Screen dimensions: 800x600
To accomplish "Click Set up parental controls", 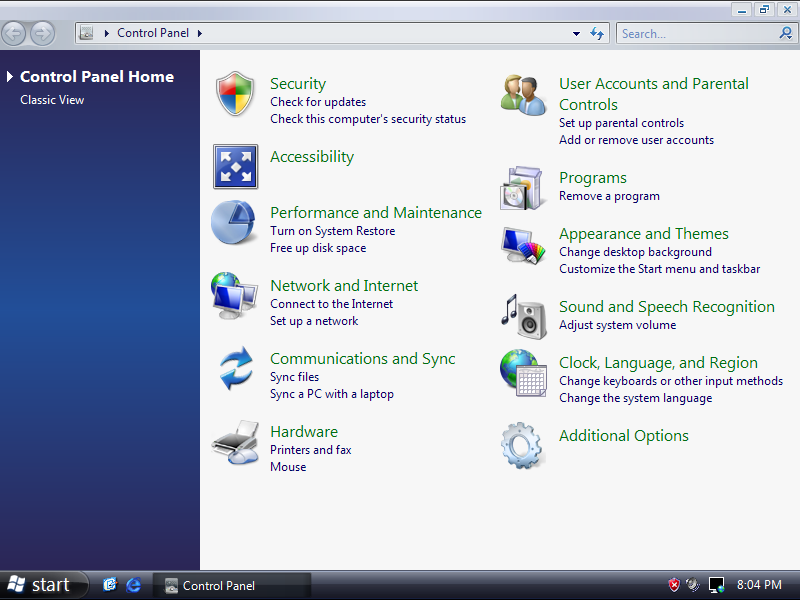I will pyautogui.click(x=621, y=123).
